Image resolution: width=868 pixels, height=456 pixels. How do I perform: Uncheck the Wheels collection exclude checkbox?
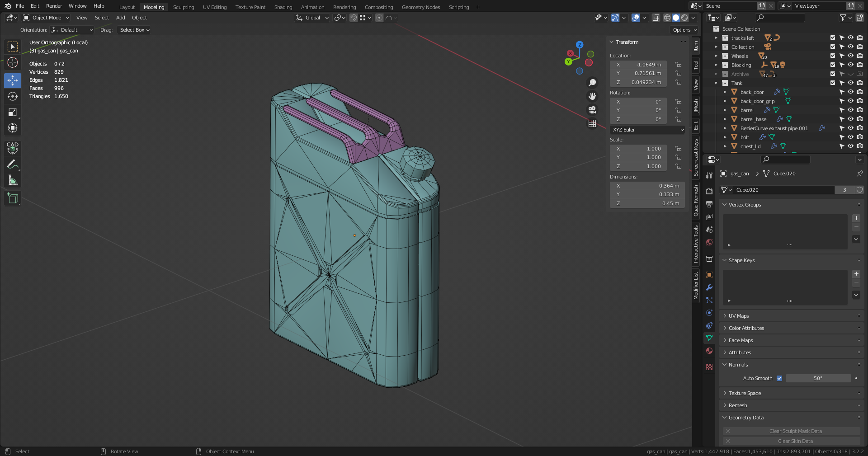pyautogui.click(x=833, y=56)
